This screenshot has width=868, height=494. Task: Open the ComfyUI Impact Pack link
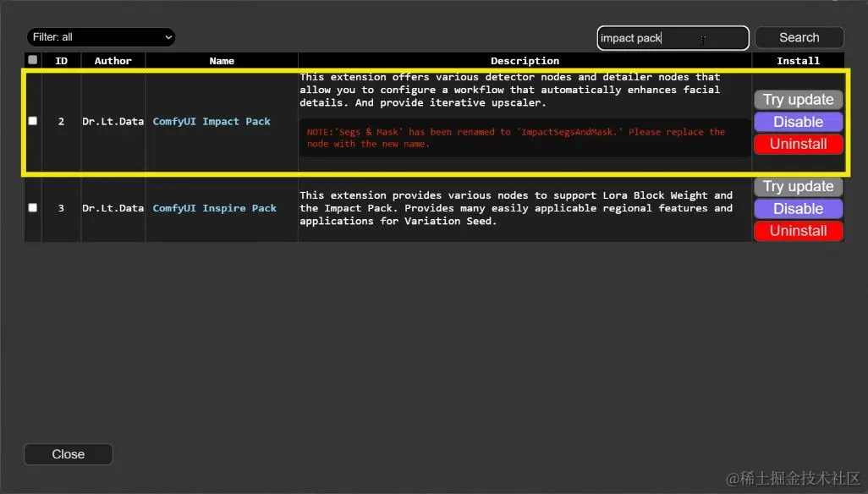[212, 121]
